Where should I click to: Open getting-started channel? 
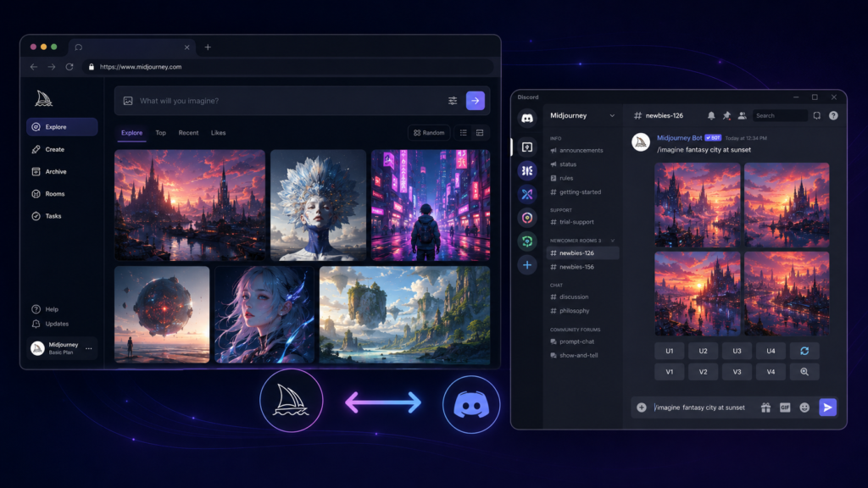576,192
